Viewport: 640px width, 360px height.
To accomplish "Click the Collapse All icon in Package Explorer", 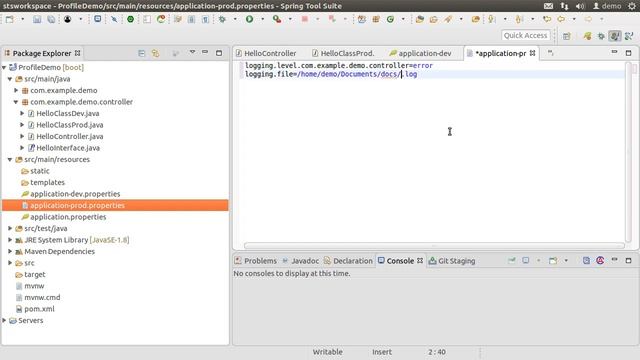I will (x=141, y=53).
